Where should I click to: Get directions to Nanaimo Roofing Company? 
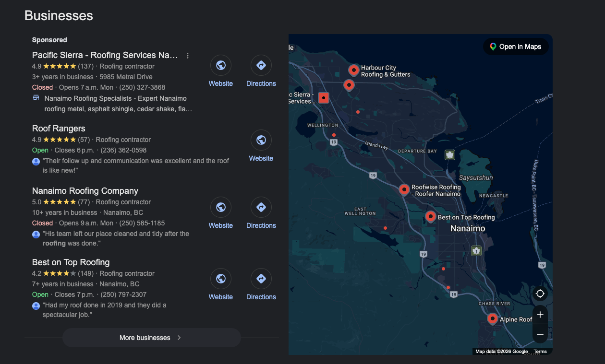[x=261, y=207]
